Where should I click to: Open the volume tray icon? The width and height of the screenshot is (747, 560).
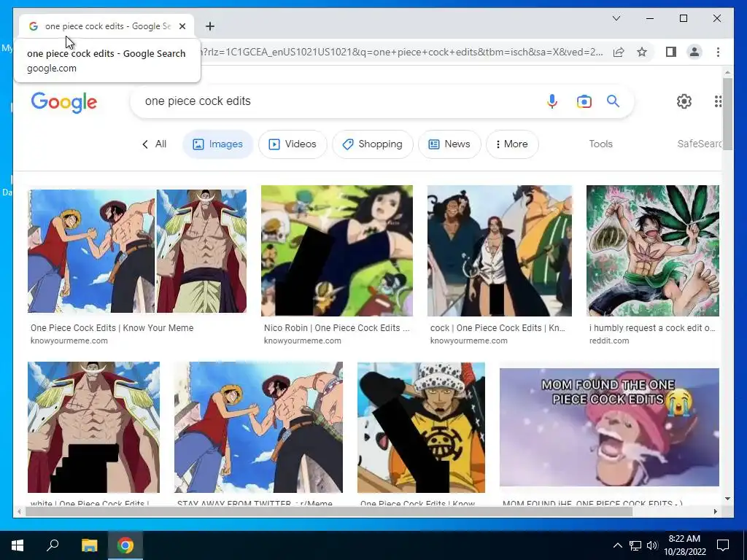coord(651,545)
